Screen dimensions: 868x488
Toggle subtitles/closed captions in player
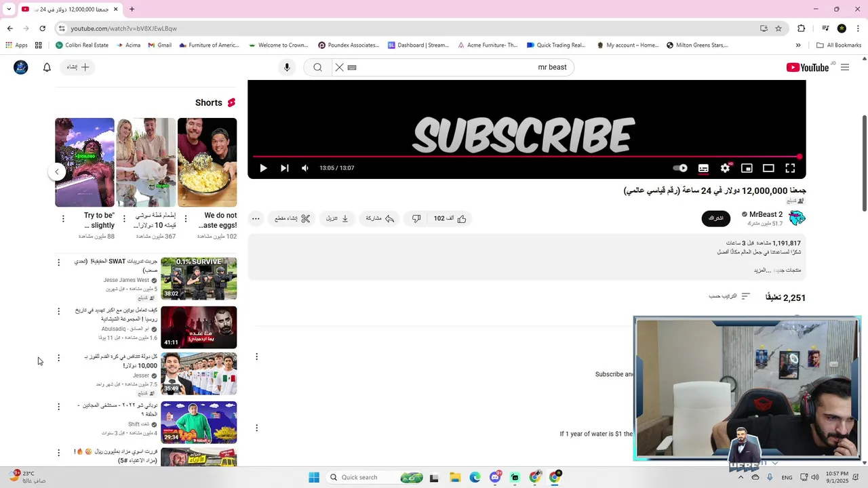703,168
